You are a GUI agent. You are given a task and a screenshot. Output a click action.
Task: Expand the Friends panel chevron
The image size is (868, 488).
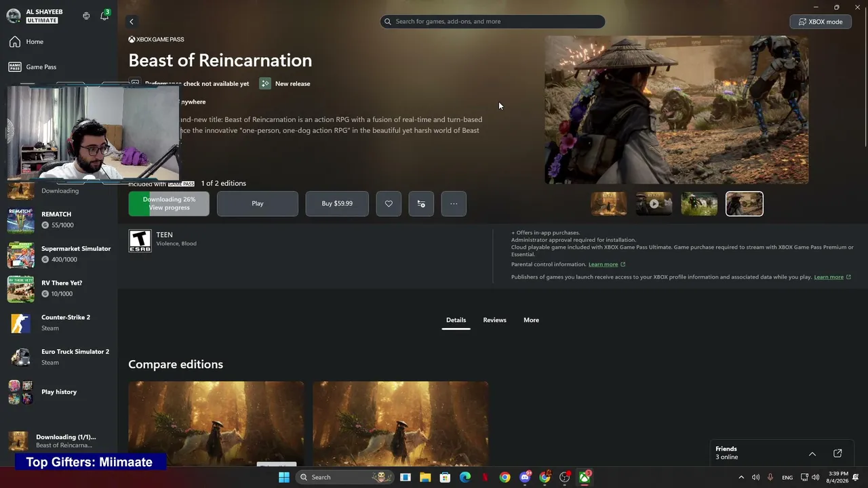(x=812, y=454)
